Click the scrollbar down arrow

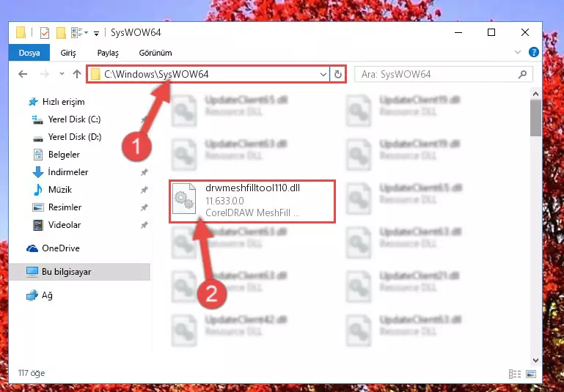535,360
